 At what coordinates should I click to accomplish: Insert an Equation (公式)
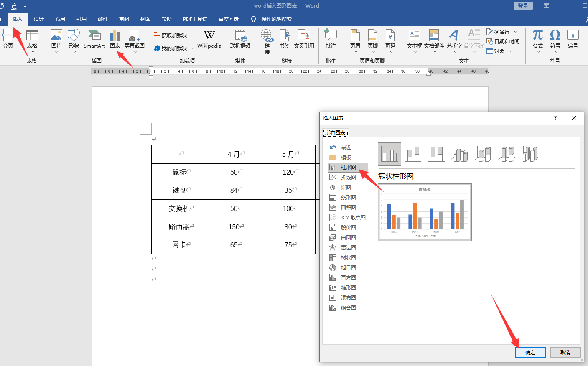pyautogui.click(x=538, y=41)
